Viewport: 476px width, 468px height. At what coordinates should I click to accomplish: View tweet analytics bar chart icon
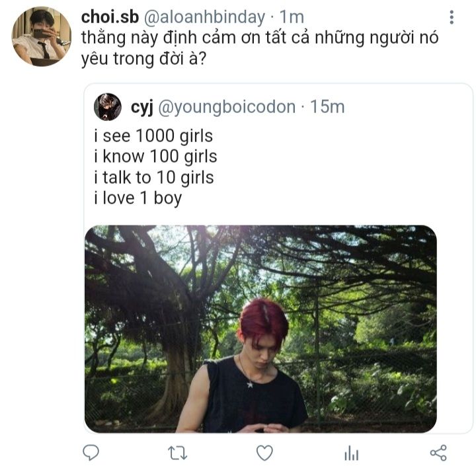(352, 453)
